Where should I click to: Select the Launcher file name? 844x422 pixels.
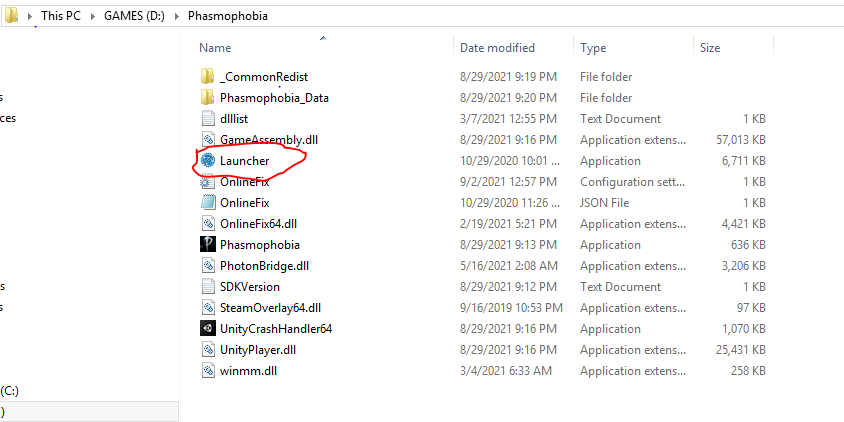(x=245, y=161)
